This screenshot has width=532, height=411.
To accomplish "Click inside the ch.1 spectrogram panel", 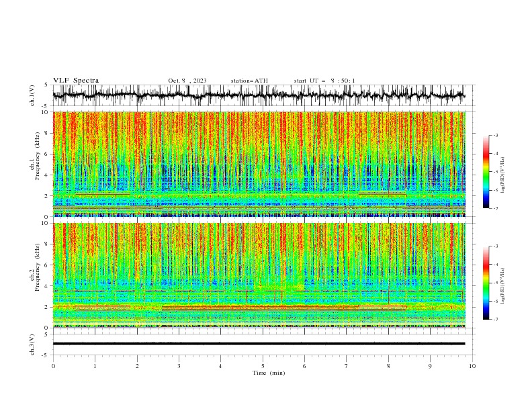I will 259,164.
